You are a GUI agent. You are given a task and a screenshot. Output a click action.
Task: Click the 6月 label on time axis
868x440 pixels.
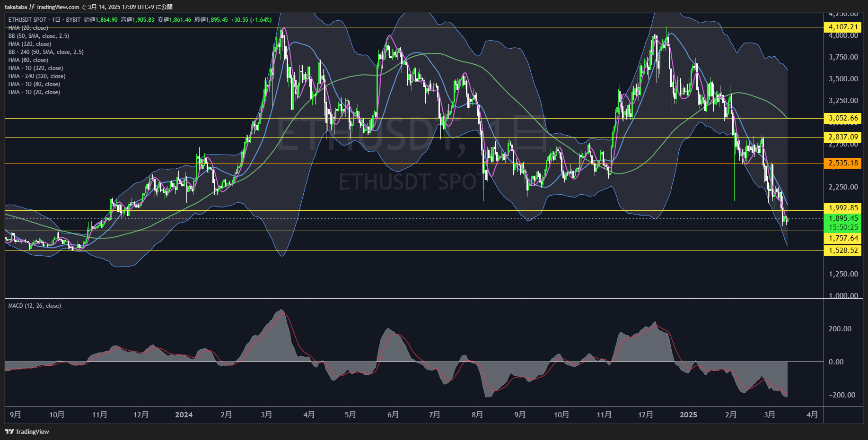click(393, 415)
